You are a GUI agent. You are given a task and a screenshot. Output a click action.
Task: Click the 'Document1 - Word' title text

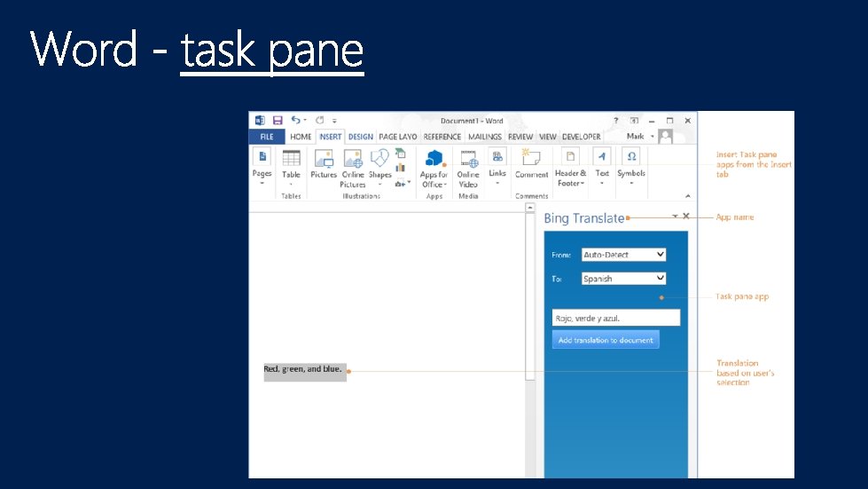(x=472, y=121)
